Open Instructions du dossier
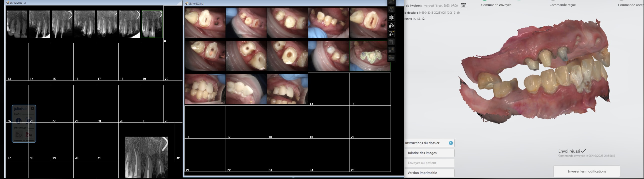The width and height of the screenshot is (644, 179). click(x=429, y=143)
